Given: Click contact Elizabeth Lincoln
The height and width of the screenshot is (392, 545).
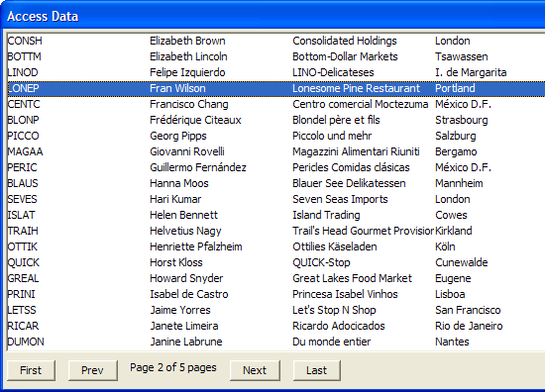Looking at the screenshot, I should pyautogui.click(x=188, y=56).
